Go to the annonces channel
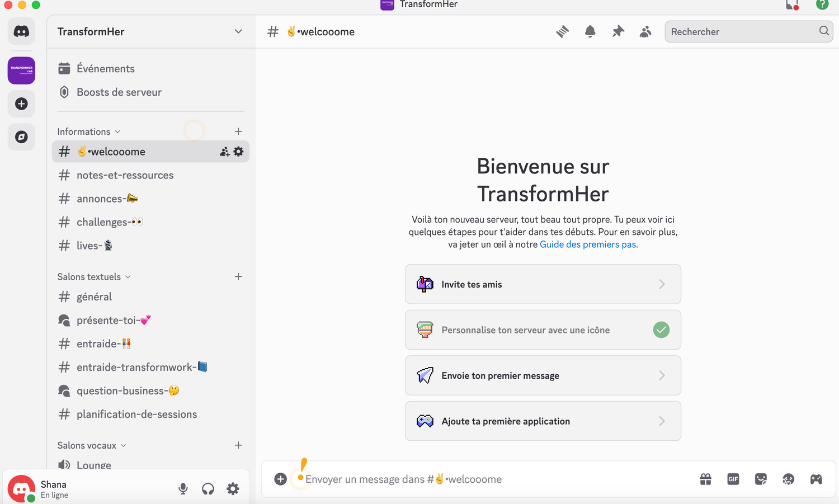The width and height of the screenshot is (839, 504). coord(150,199)
